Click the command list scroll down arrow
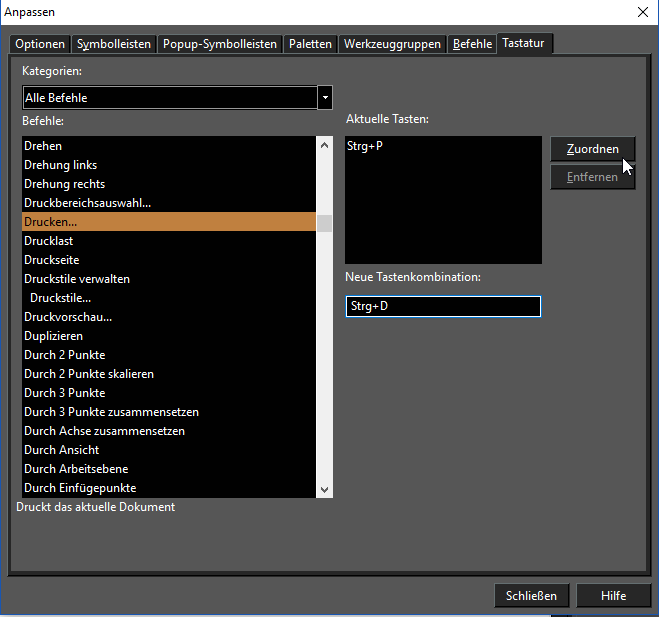The image size is (659, 617). pyautogui.click(x=324, y=489)
